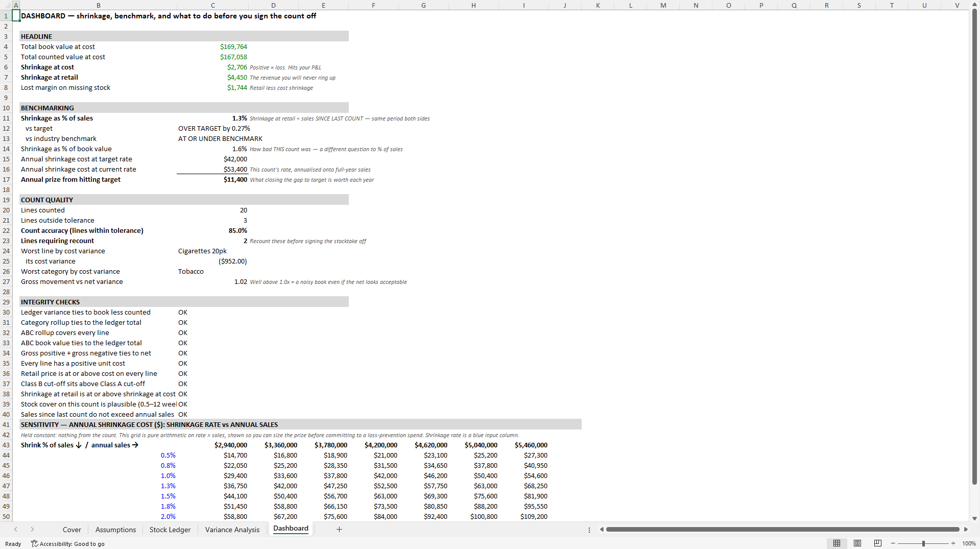Select lines requiring recount value 2

(212, 241)
